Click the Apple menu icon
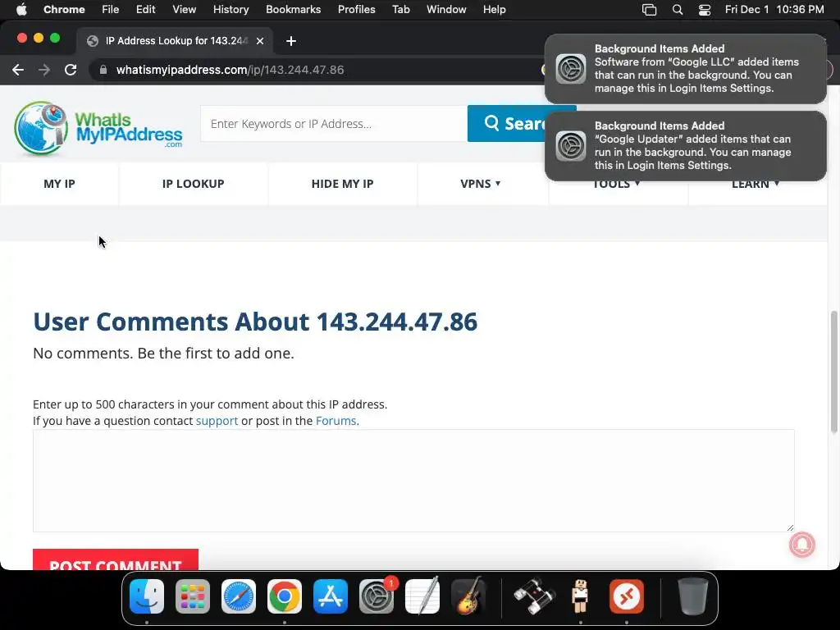The image size is (840, 630). pos(21,9)
